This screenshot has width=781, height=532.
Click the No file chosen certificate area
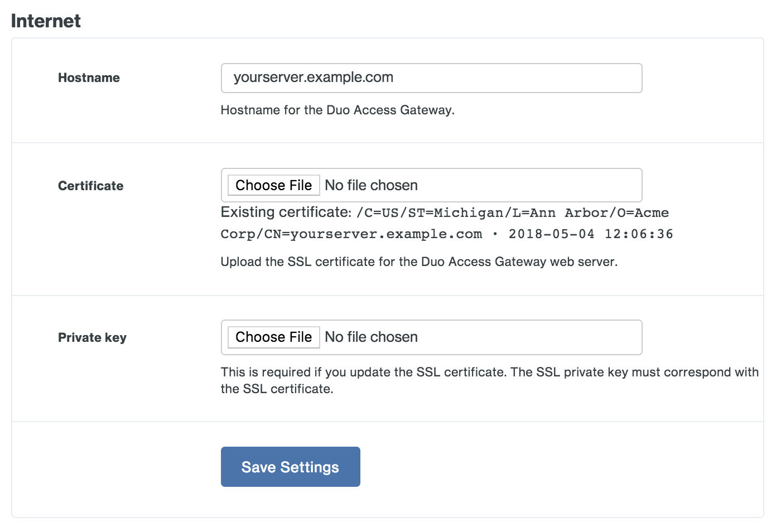pyautogui.click(x=370, y=185)
